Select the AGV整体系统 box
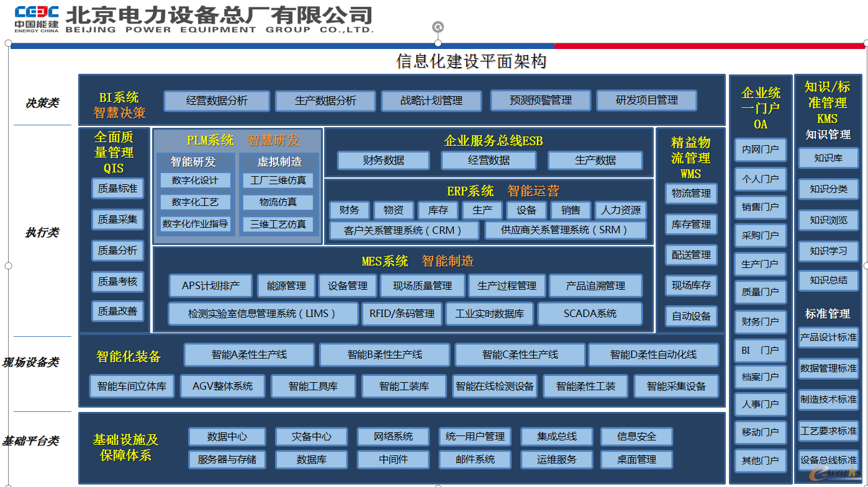The height and width of the screenshot is (487, 868). tap(222, 386)
